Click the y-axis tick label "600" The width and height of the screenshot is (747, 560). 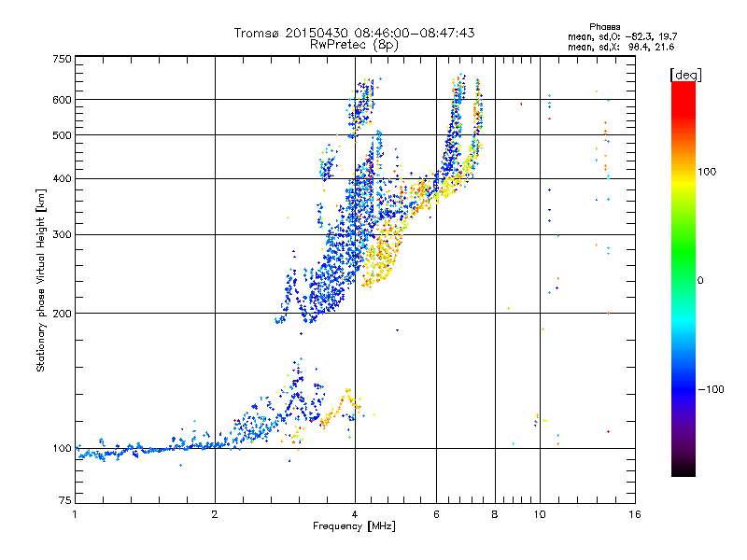(x=63, y=100)
